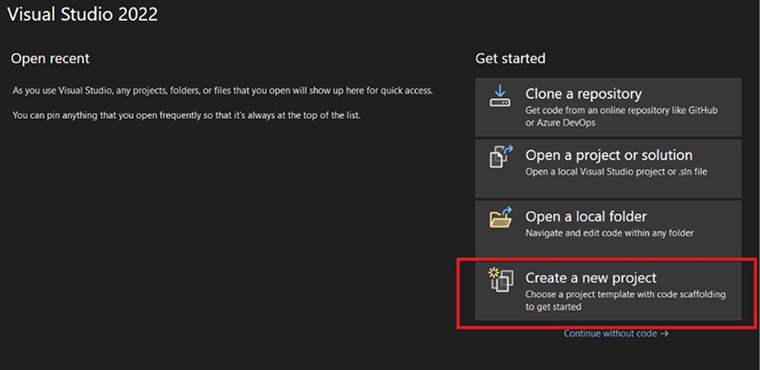Click the Open a local folder icon
Viewport: 760px width, 370px height.
pyautogui.click(x=501, y=217)
